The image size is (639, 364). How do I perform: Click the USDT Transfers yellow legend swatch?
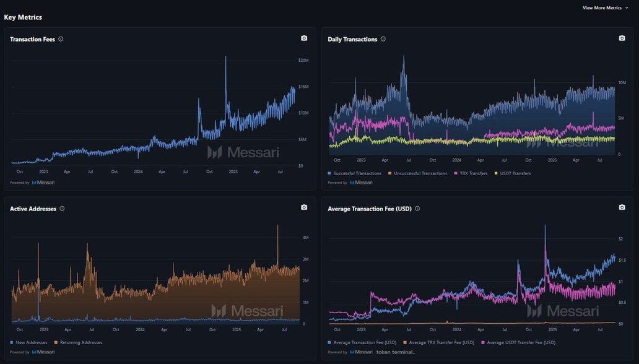click(x=497, y=173)
